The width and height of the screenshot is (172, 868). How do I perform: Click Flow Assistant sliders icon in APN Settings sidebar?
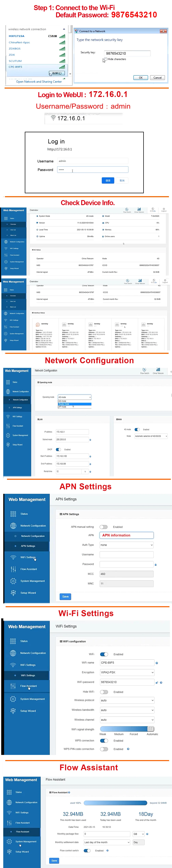click(13, 569)
